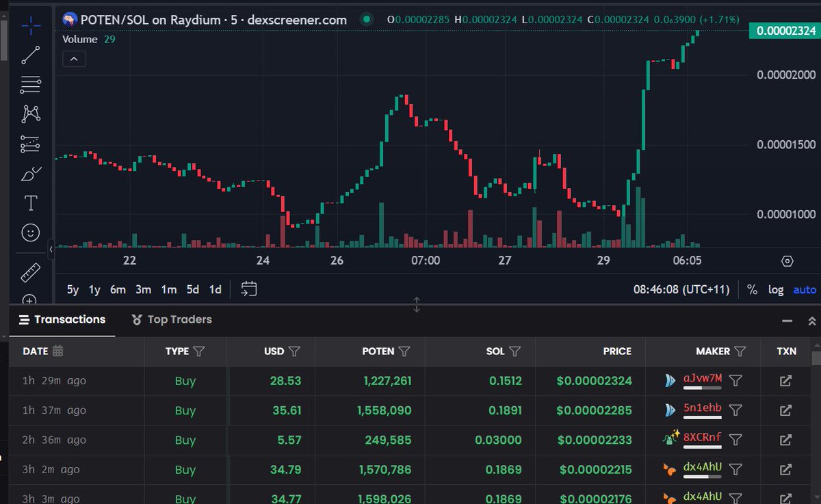Set chart range to 5d
This screenshot has height=504, width=821.
(193, 289)
